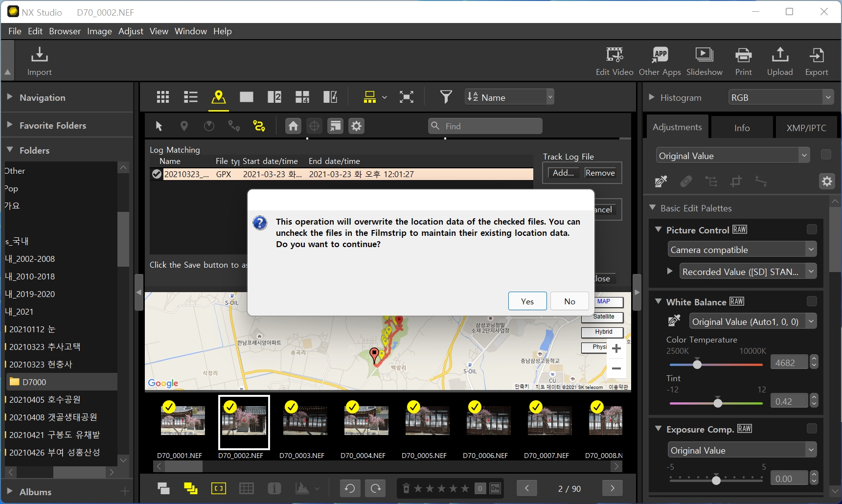Select the arrow pointer map tool

click(159, 126)
